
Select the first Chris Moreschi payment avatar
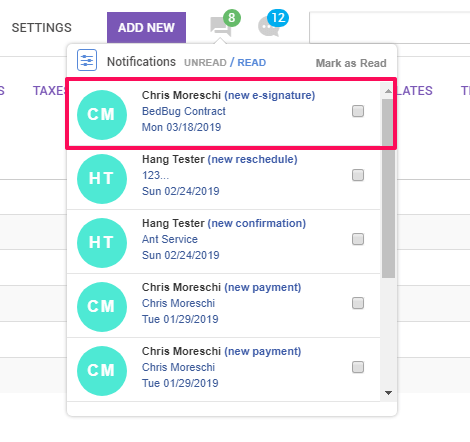(102, 307)
